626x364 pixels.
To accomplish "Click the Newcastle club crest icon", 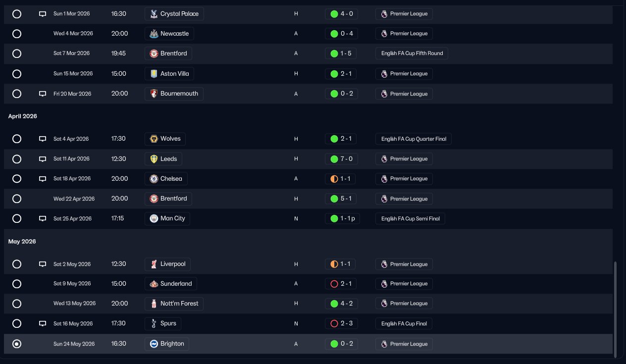I will [154, 34].
